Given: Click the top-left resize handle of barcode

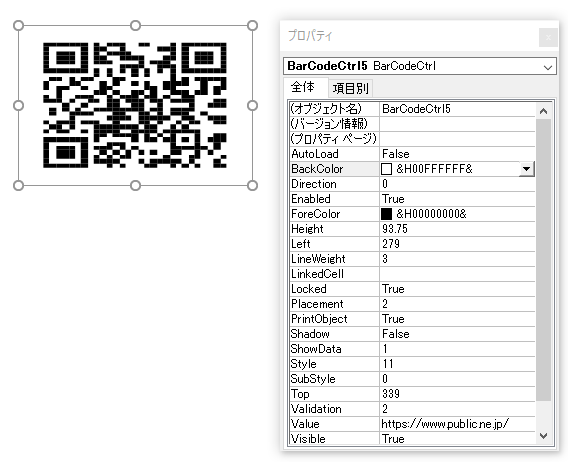Looking at the screenshot, I should (x=18, y=25).
